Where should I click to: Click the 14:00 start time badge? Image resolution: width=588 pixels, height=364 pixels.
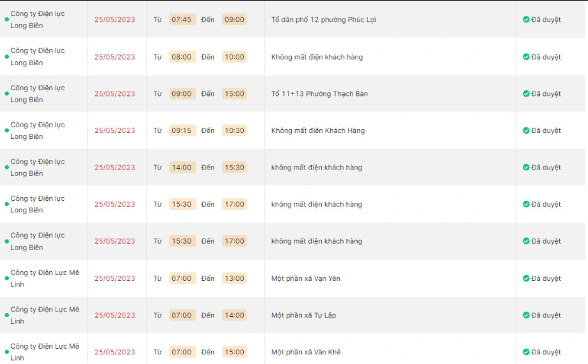tap(182, 168)
